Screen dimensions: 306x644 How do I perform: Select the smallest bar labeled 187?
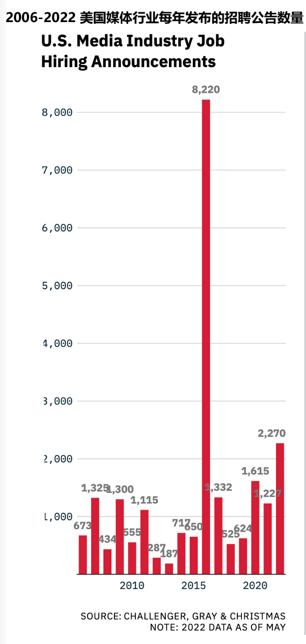coord(169,569)
